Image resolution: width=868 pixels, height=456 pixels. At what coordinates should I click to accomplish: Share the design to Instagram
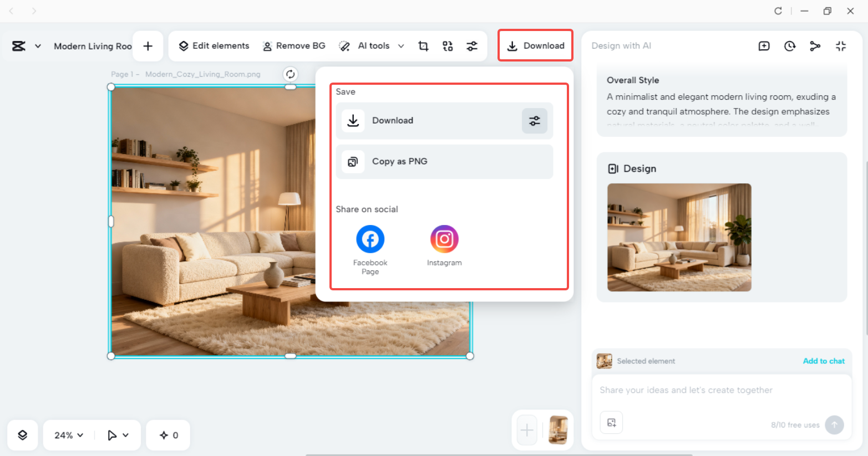click(x=444, y=238)
